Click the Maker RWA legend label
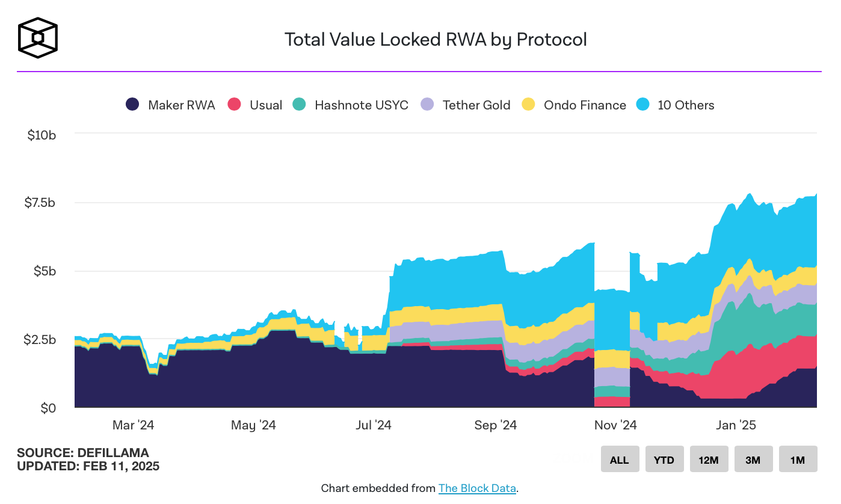This screenshot has width=841, height=504. tap(181, 105)
